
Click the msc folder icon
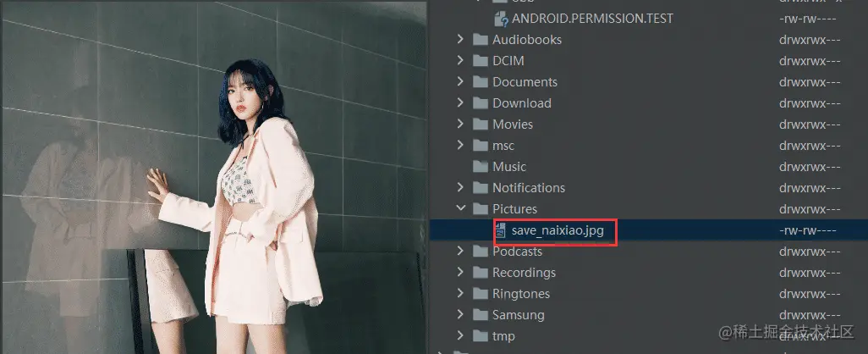[480, 145]
